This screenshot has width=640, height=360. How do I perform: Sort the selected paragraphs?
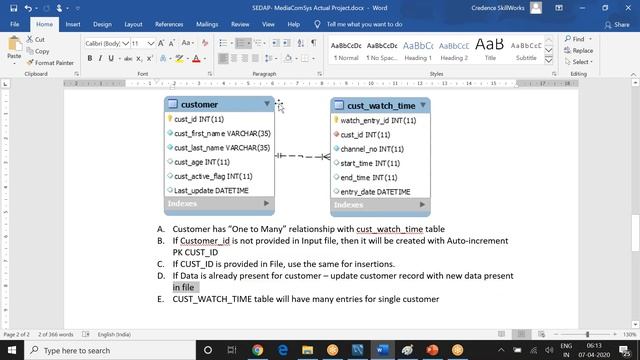[x=301, y=43]
